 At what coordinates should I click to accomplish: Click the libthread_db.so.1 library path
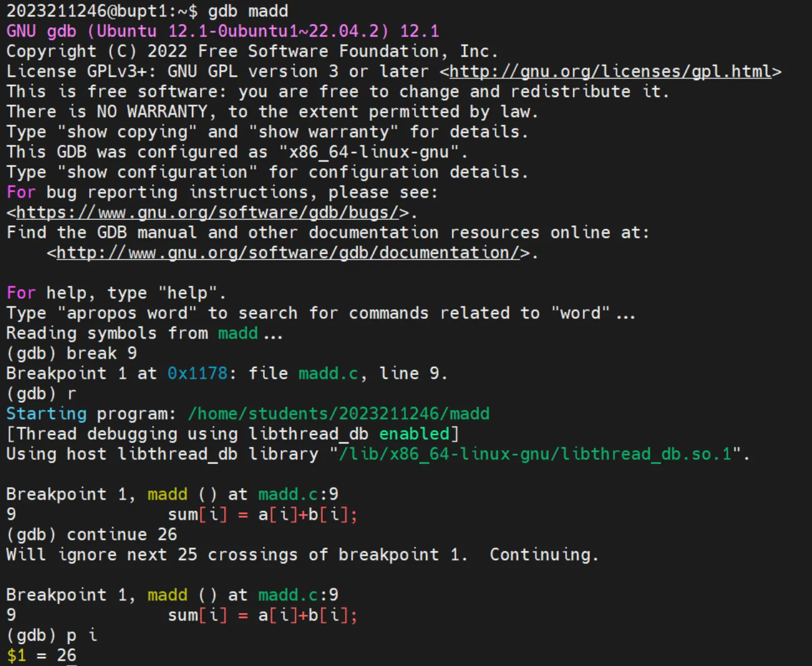click(535, 454)
